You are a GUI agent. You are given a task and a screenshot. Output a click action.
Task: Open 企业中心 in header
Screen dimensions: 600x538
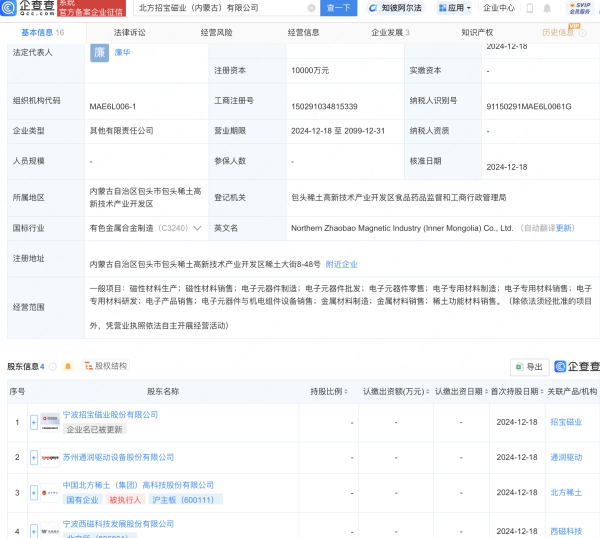pos(499,8)
